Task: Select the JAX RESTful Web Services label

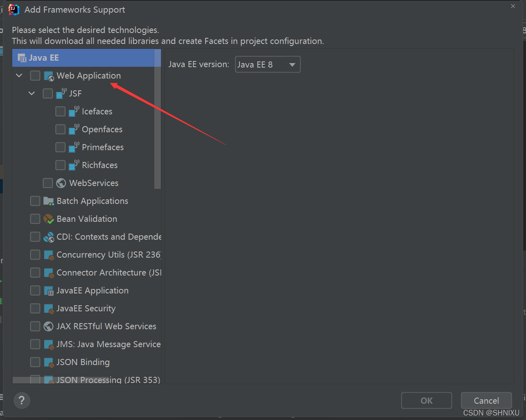Action: point(106,326)
